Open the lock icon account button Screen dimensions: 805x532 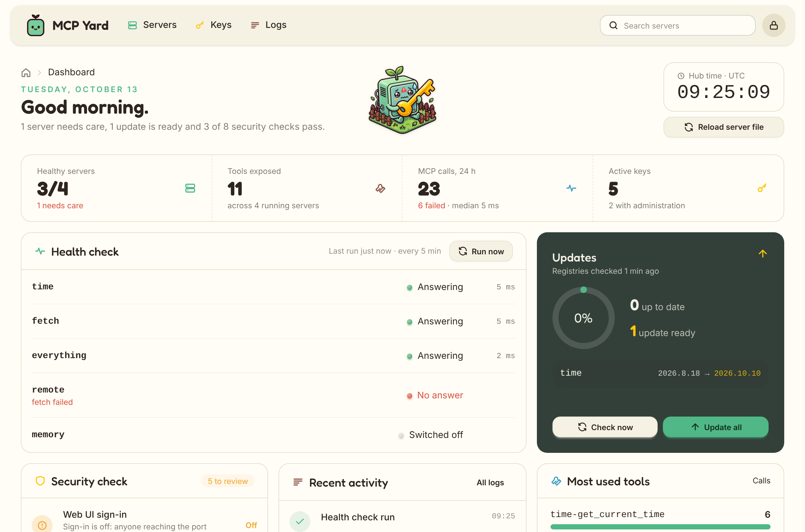click(x=774, y=25)
